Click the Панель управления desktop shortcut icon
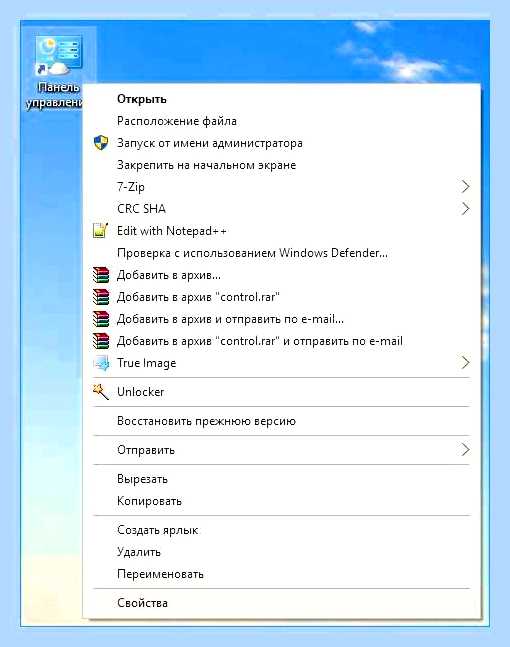 point(58,56)
